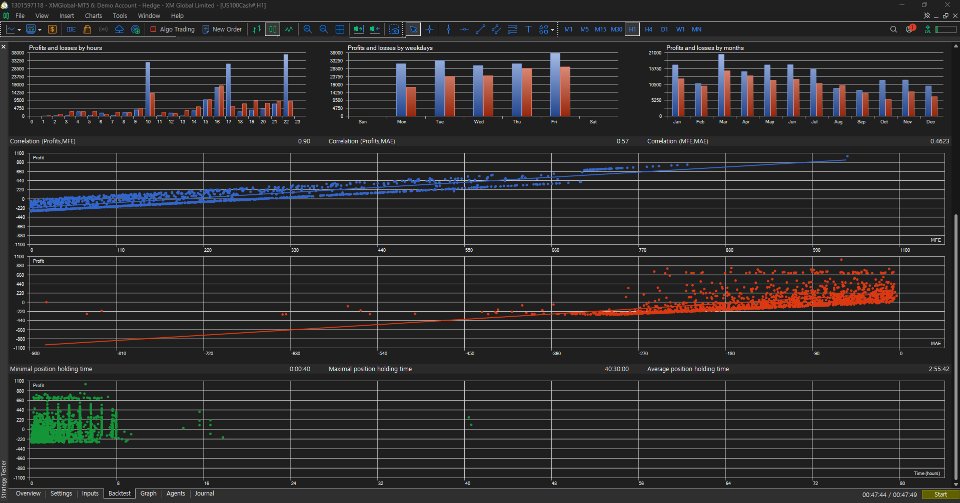Open a New Order

pyautogui.click(x=222, y=29)
